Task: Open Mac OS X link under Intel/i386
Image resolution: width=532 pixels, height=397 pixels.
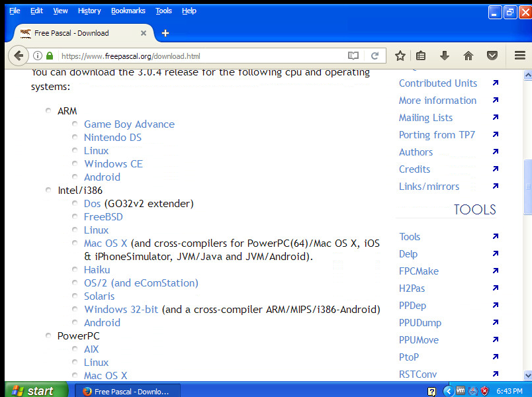Action: point(105,243)
